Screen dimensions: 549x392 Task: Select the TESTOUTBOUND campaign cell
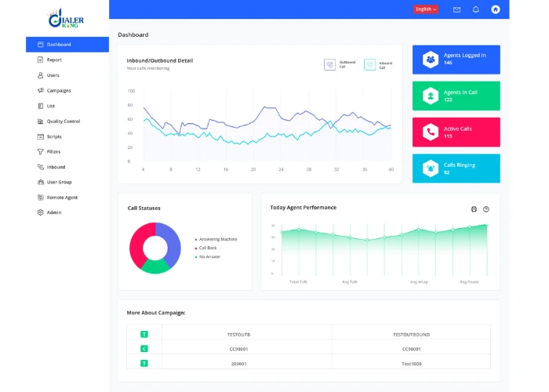(x=411, y=335)
